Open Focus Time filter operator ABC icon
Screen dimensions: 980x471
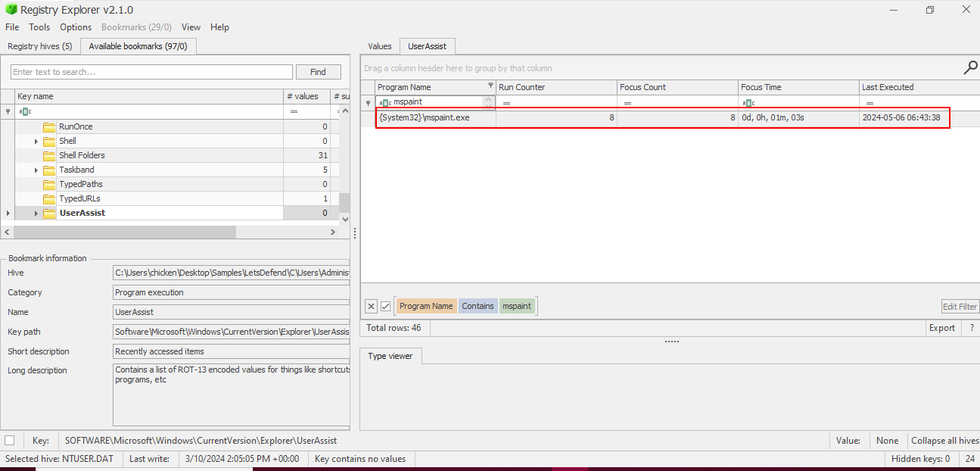tap(748, 103)
